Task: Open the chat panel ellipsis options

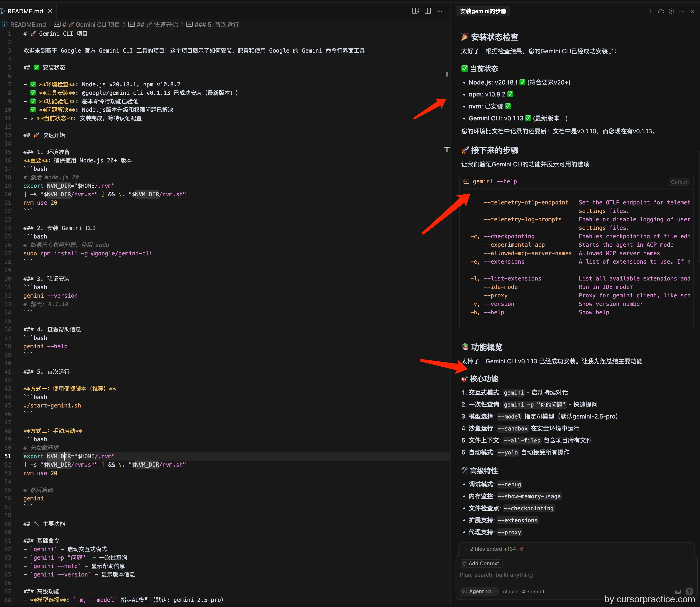Action: point(682,11)
